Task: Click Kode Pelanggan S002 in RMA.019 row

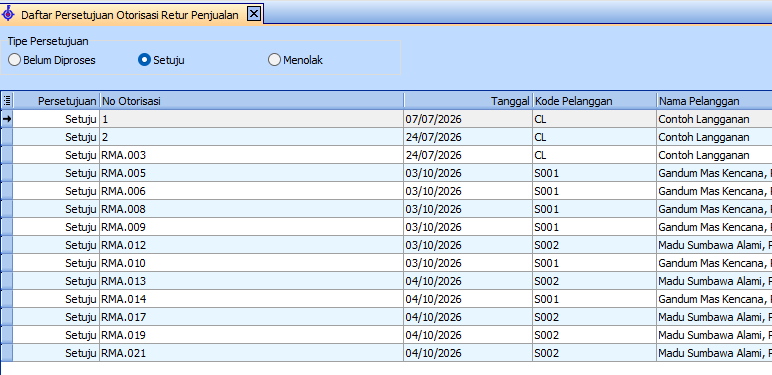Action: point(594,335)
